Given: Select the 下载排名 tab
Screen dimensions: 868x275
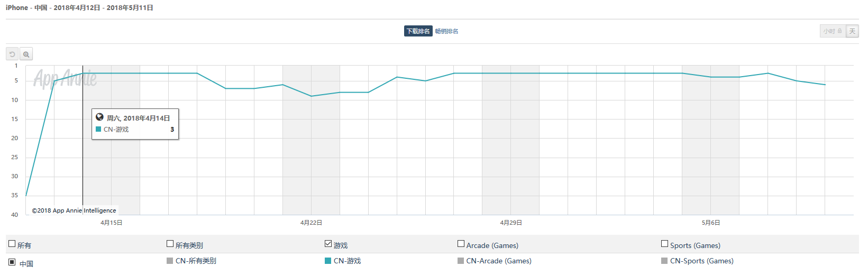Looking at the screenshot, I should point(418,31).
